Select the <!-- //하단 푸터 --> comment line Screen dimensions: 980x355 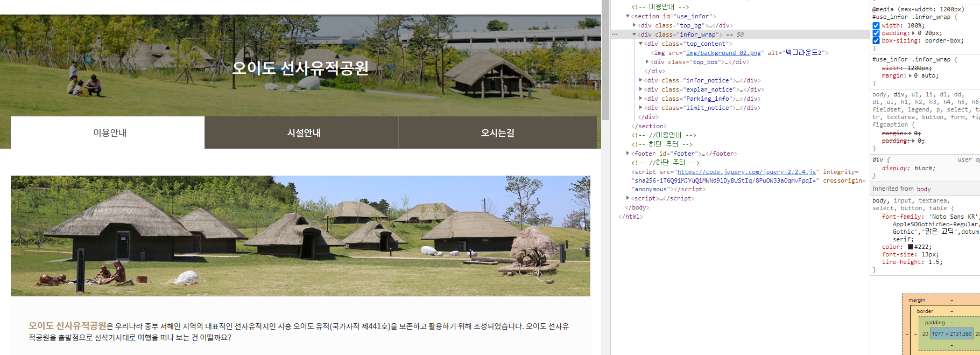coord(665,163)
